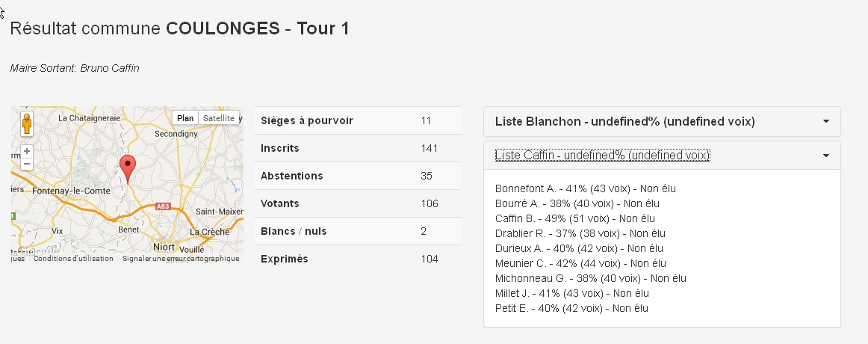Image resolution: width=868 pixels, height=344 pixels.
Task: Click the Sièges à pourvoir table row
Action: 357,120
